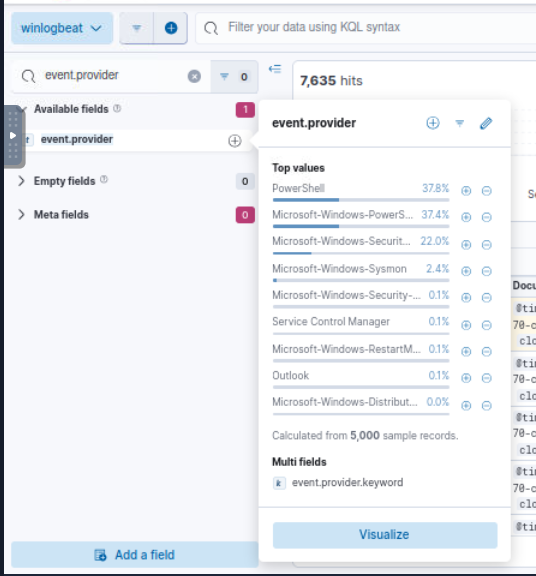Filter out Service Control Manager value
Viewport: 536px width, 576px height.
(486, 325)
